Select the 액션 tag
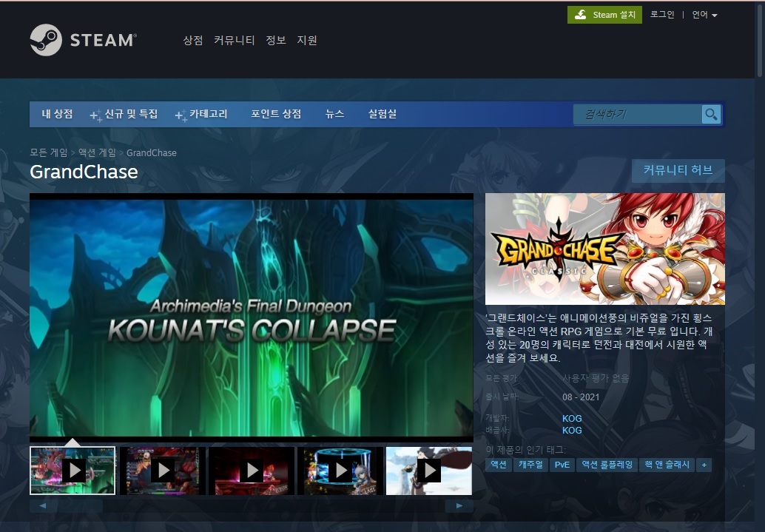Screen dimensions: 765x532 click(498, 465)
